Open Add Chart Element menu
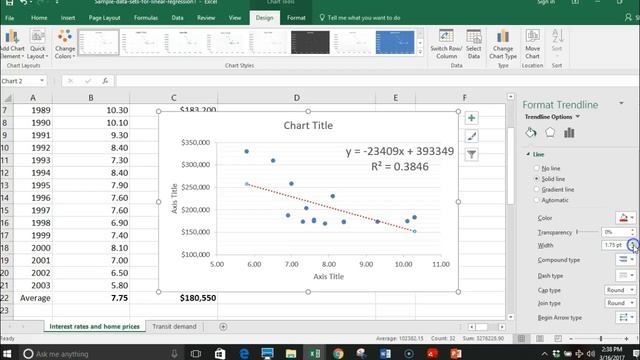640x360 pixels. [12, 44]
